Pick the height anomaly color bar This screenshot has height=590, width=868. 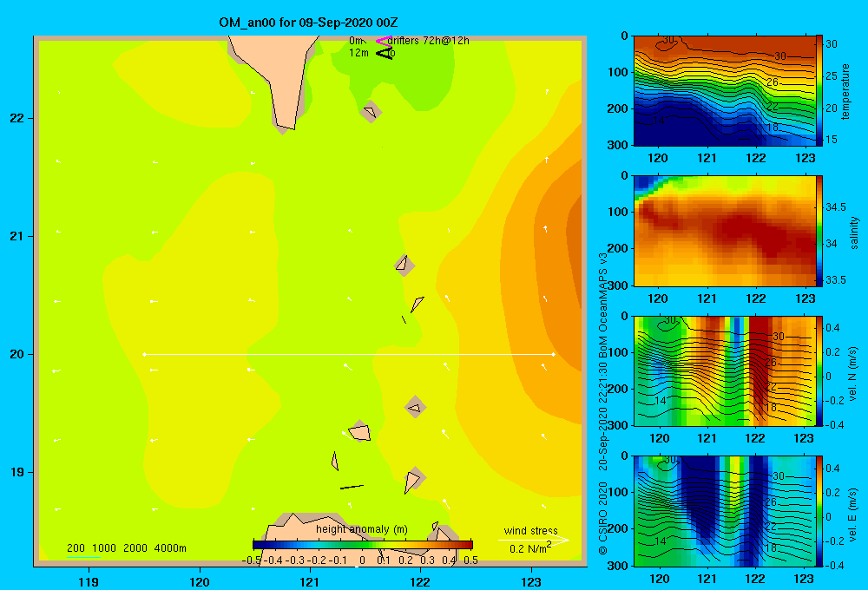click(363, 545)
